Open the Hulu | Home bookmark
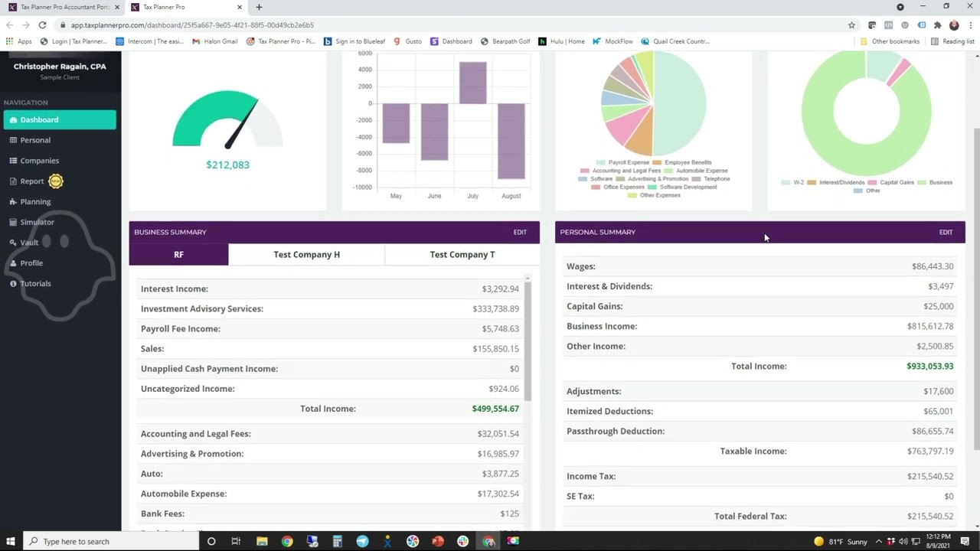The image size is (980, 551). [561, 41]
